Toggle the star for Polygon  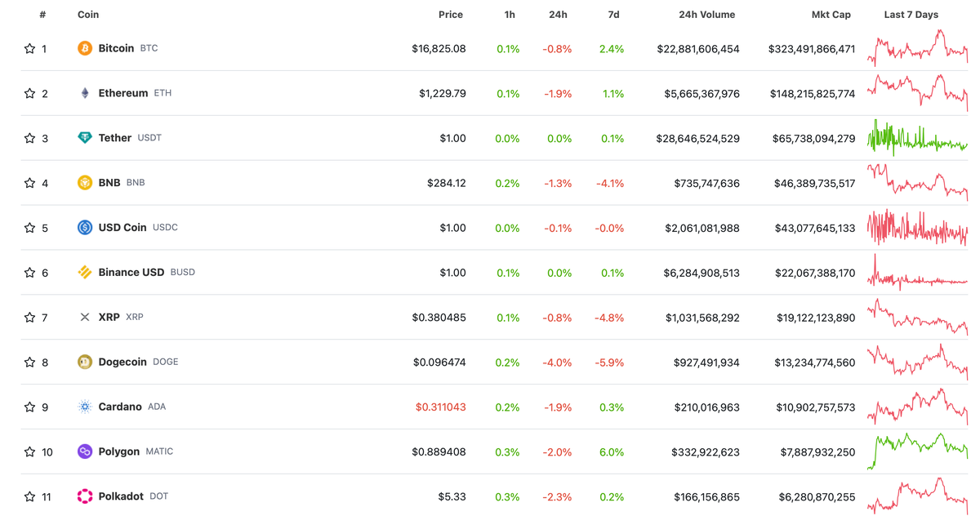(x=29, y=451)
